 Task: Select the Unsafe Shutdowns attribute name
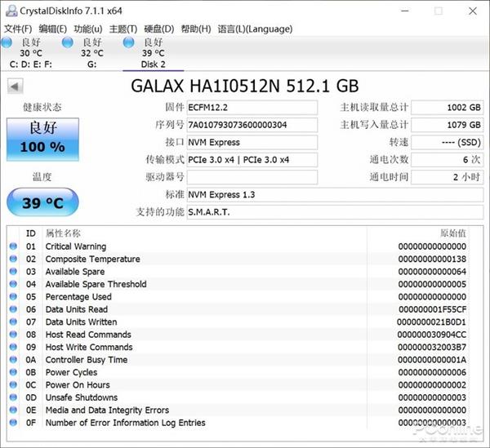82,397
